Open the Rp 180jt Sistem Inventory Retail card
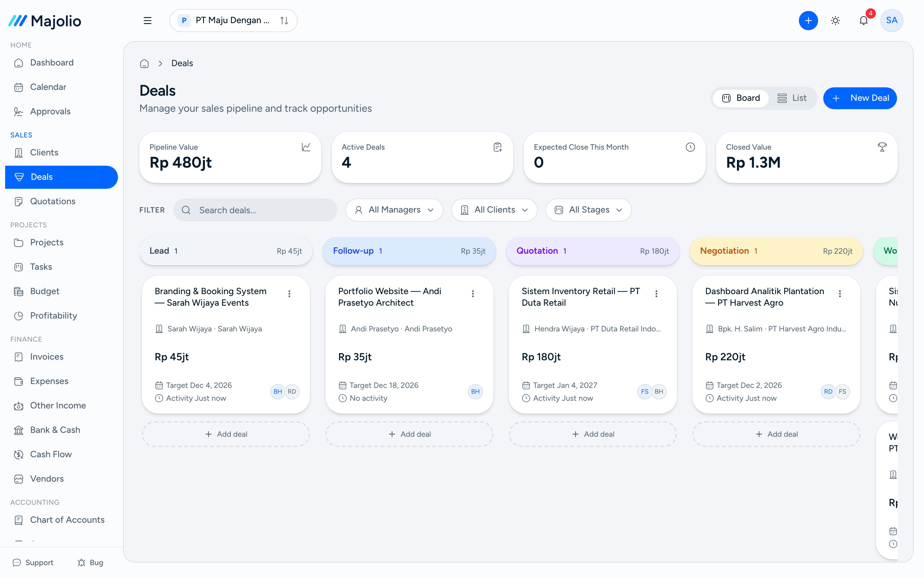 [x=593, y=344]
